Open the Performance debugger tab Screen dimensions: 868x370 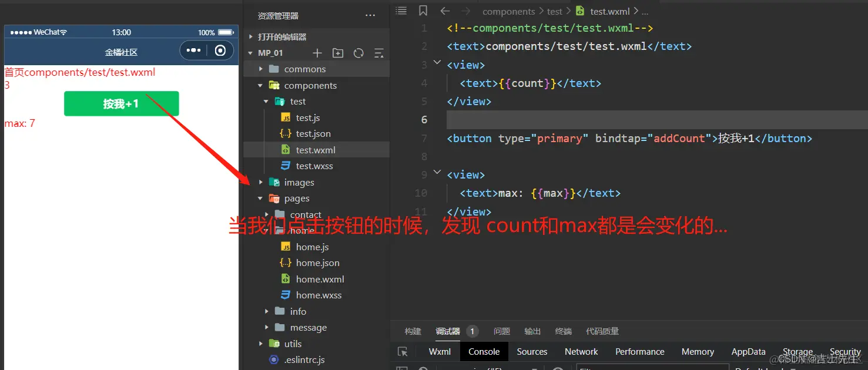pos(639,352)
